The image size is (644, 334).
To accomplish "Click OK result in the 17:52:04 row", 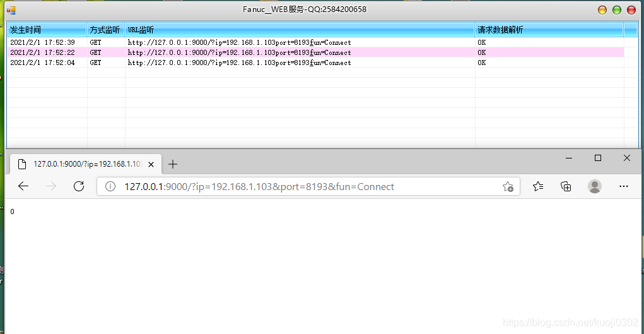I will (x=481, y=63).
